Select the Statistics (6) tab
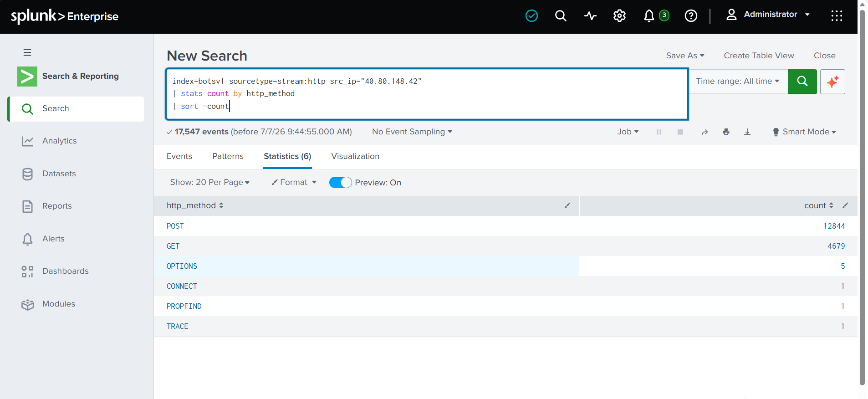 pyautogui.click(x=287, y=156)
